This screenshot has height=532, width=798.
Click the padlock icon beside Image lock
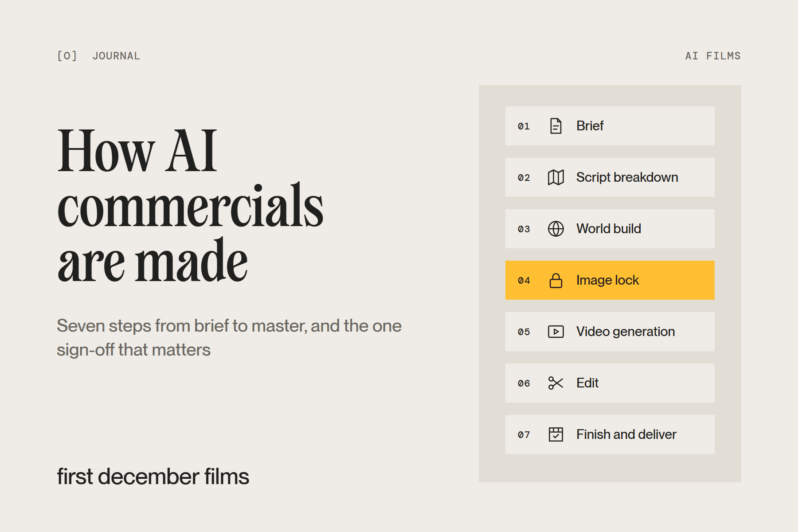point(555,280)
